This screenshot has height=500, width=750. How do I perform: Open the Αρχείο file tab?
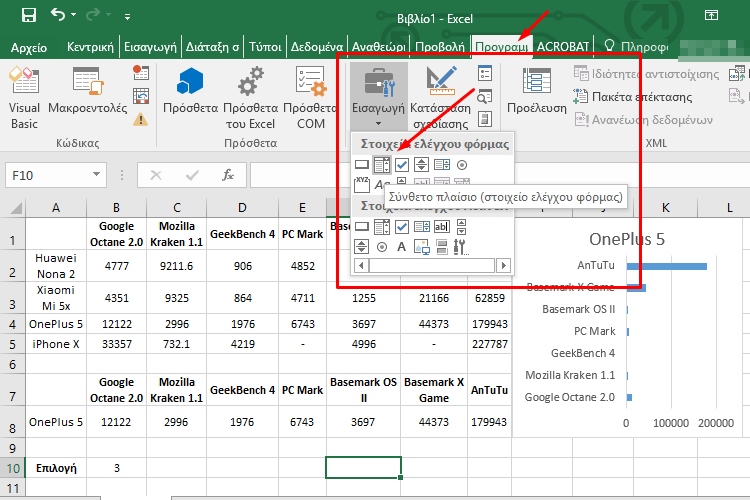point(29,46)
